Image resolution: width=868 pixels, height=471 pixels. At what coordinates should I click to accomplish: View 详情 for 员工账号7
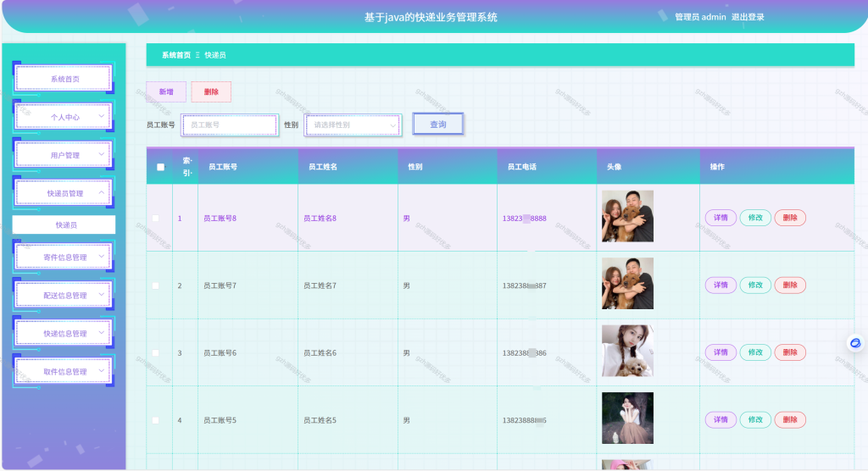click(x=721, y=285)
